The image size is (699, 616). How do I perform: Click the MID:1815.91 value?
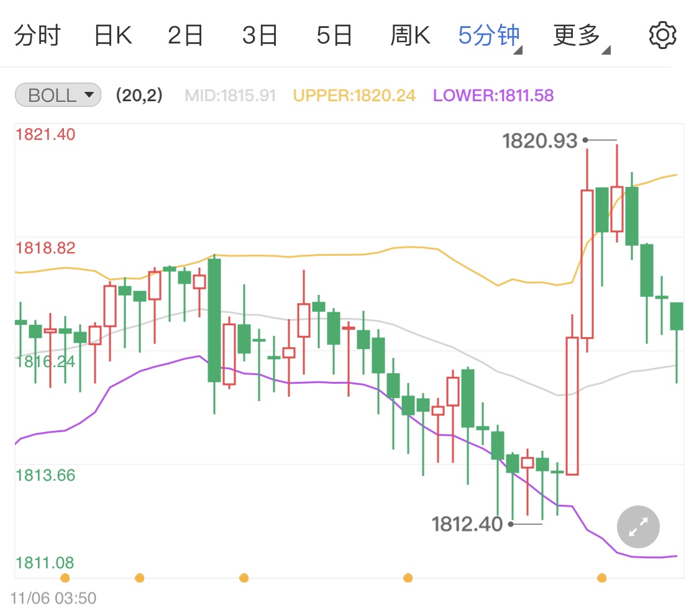point(231,95)
